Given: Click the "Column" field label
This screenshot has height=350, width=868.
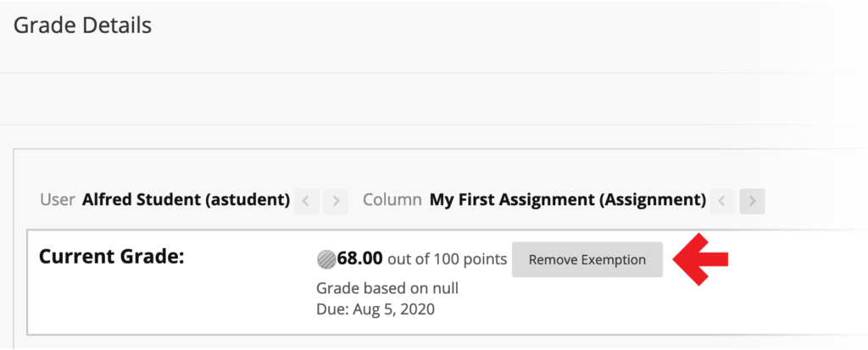Looking at the screenshot, I should [392, 201].
